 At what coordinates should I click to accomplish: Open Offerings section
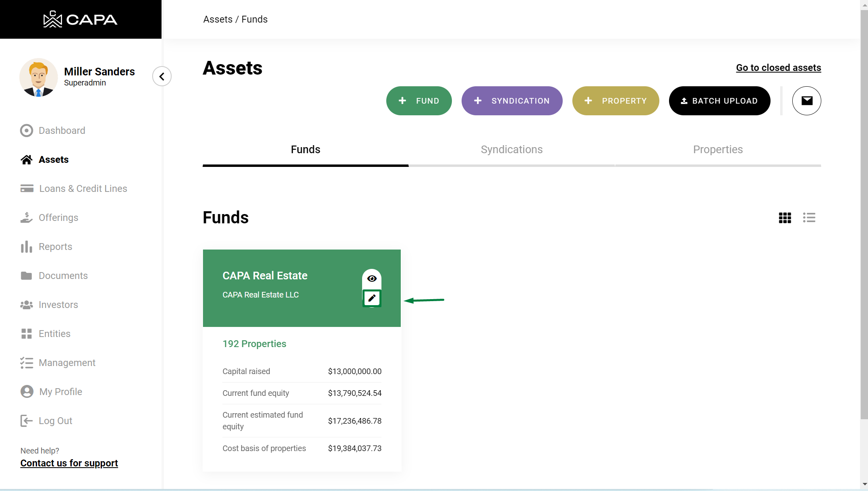58,218
